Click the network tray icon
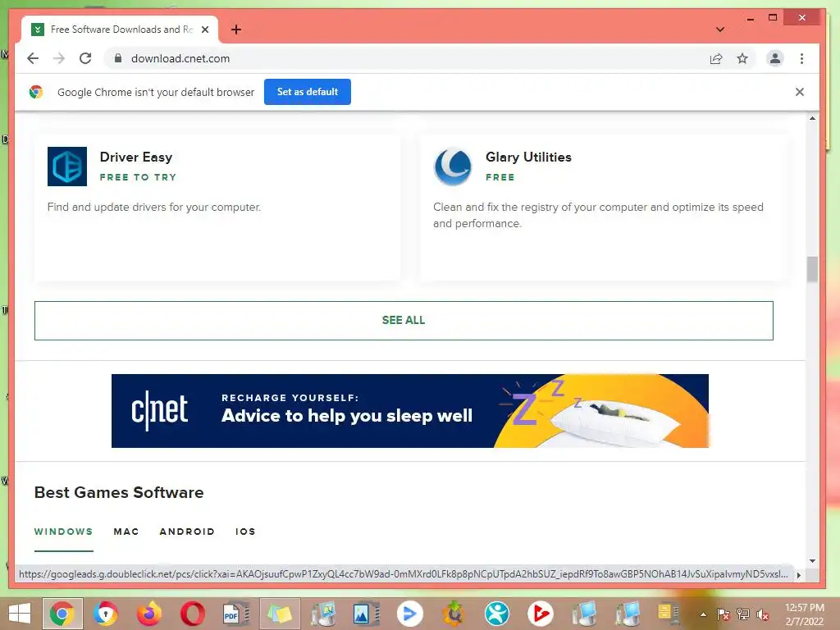This screenshot has width=840, height=630. point(743,614)
